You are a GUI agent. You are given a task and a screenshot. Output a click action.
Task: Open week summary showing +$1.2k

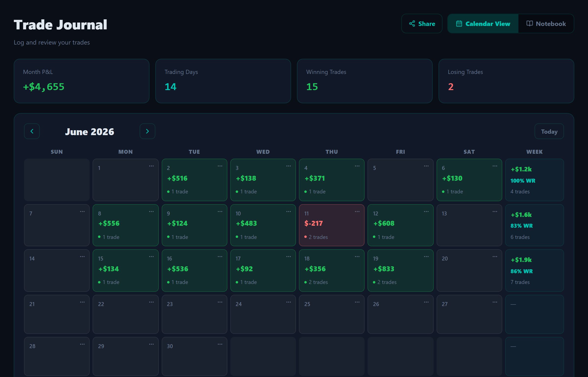coord(534,180)
